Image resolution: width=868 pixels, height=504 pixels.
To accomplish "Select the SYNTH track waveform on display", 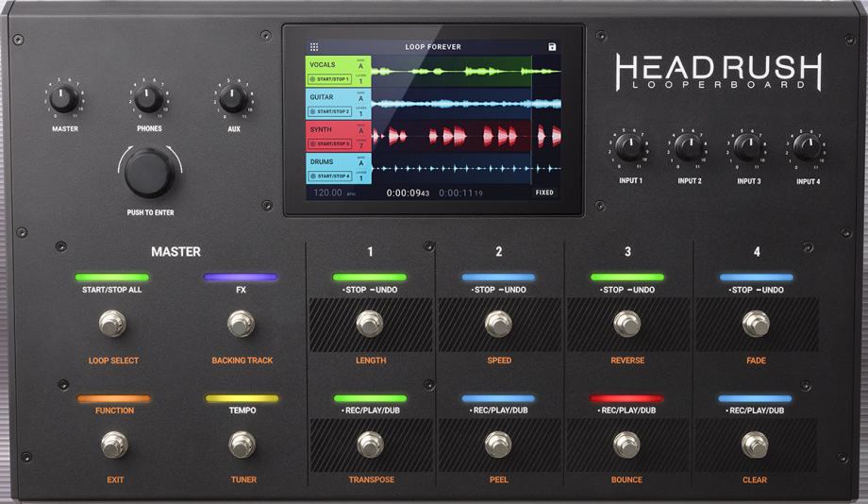I will coord(466,136).
